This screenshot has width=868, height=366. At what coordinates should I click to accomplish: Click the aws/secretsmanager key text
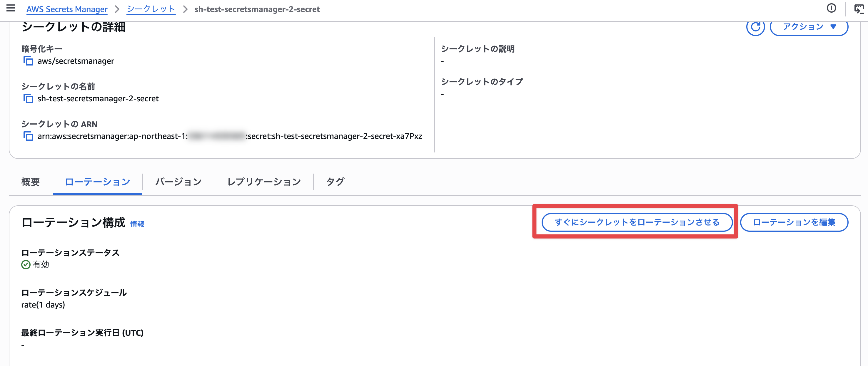(x=76, y=61)
